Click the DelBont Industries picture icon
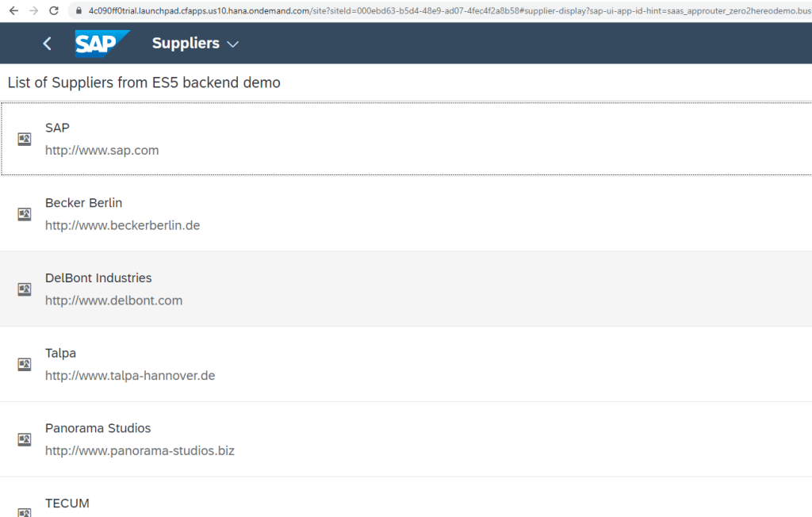Screen dimensions: 812x517 pyautogui.click(x=25, y=289)
